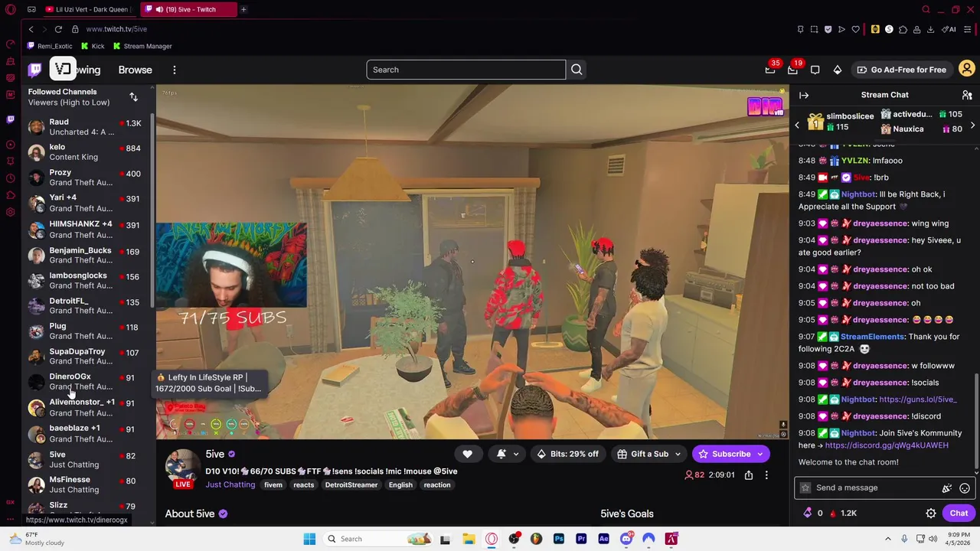Screen dimensions: 980x551
Task: Reload the page in browser toolbar
Action: (x=58, y=29)
